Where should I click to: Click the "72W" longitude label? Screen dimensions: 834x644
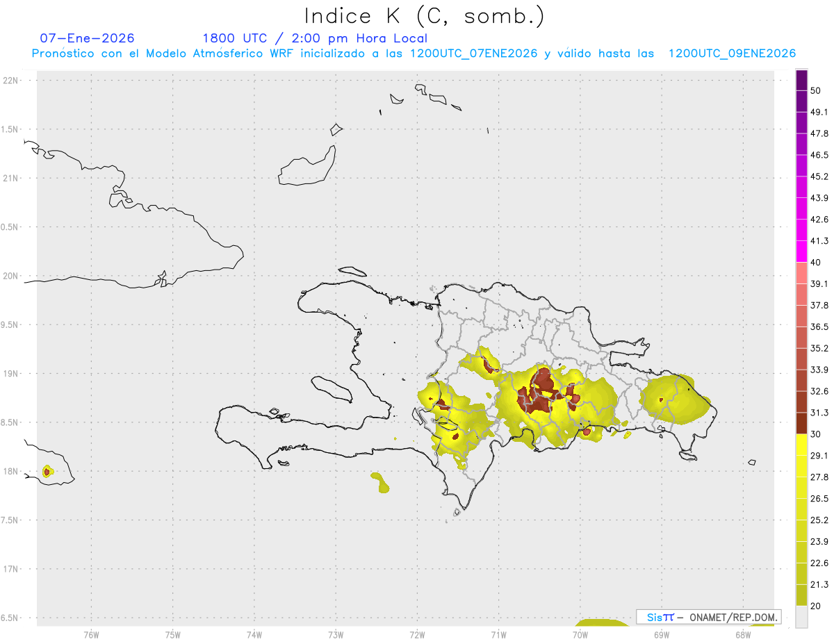(x=418, y=634)
